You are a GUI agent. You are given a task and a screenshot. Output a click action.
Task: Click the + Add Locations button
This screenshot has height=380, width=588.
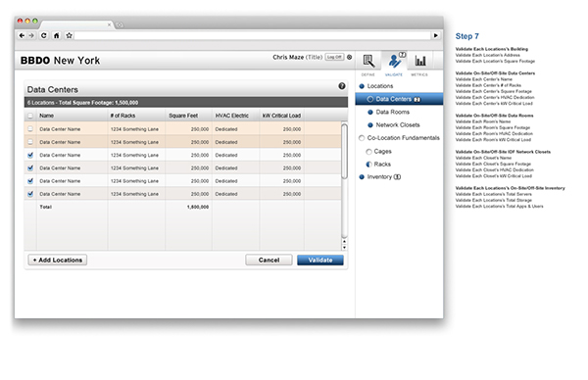point(58,261)
